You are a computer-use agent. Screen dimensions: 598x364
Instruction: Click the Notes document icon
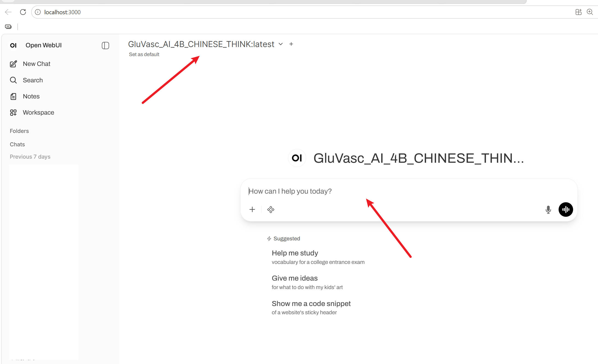click(13, 96)
